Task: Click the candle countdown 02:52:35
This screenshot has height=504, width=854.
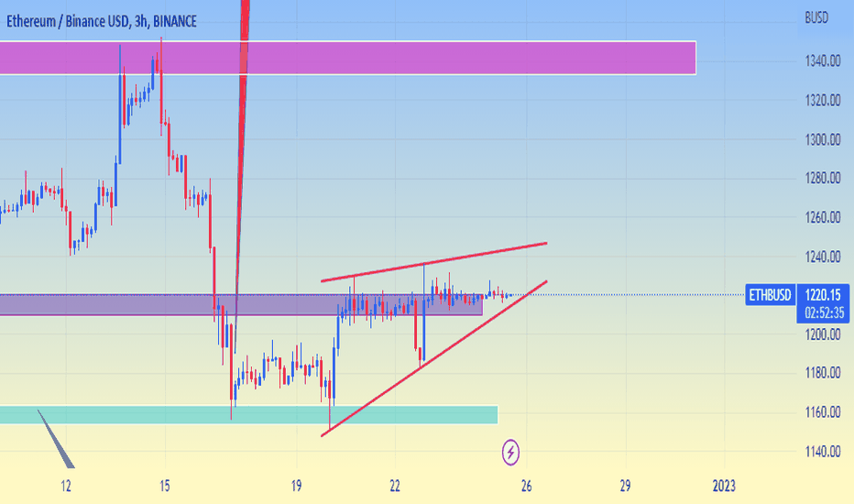Action: [824, 312]
